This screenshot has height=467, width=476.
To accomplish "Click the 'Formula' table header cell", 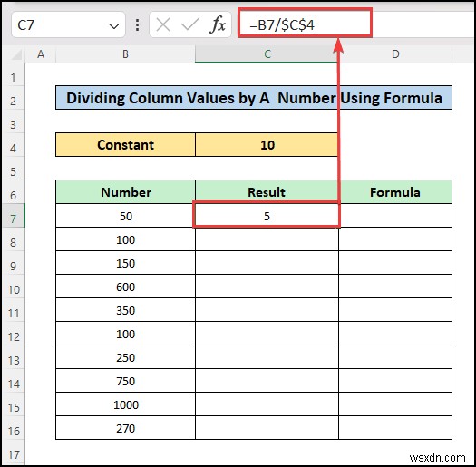I will [x=395, y=192].
